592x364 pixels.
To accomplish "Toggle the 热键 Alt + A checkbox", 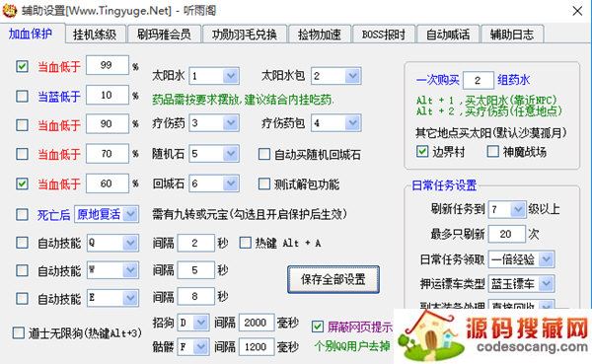I will (x=246, y=243).
